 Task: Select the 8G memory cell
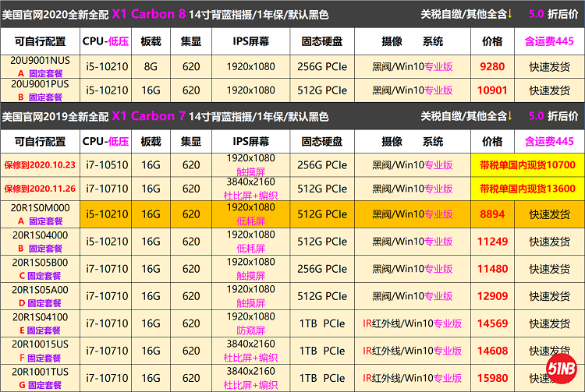151,67
